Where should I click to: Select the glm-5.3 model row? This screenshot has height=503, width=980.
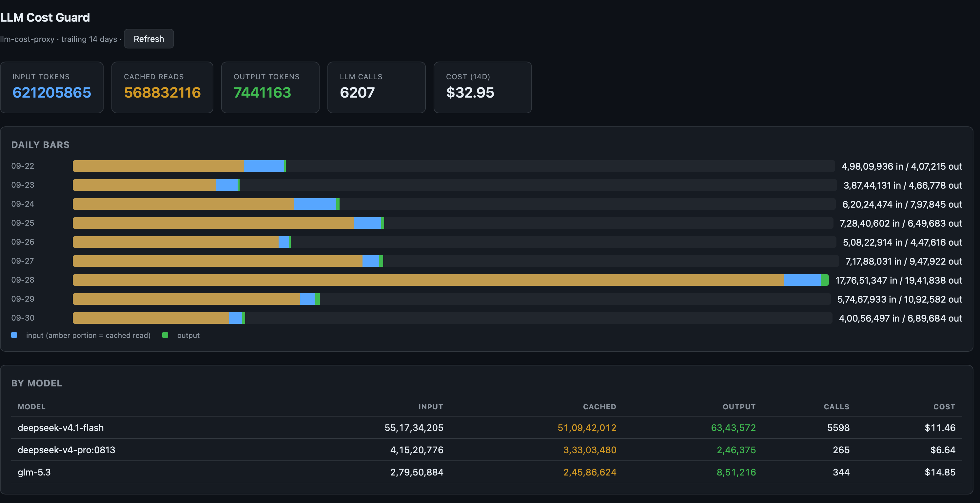(x=487, y=472)
